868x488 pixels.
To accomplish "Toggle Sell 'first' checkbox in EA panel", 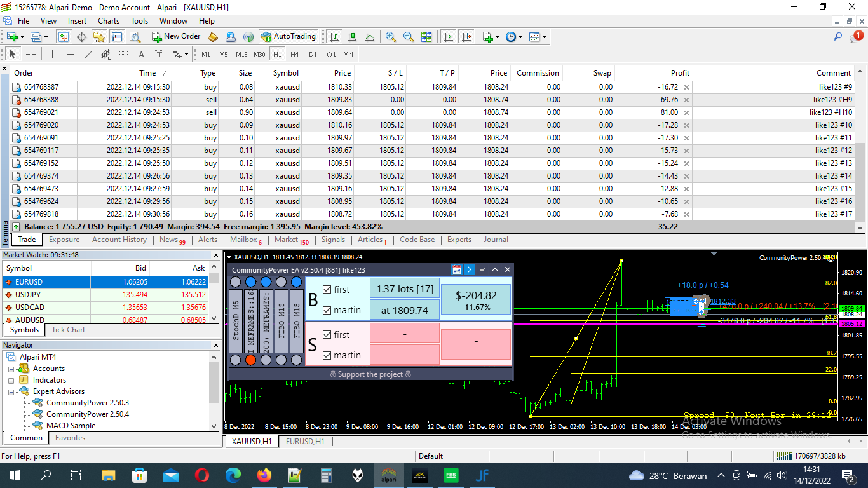I will pyautogui.click(x=327, y=334).
